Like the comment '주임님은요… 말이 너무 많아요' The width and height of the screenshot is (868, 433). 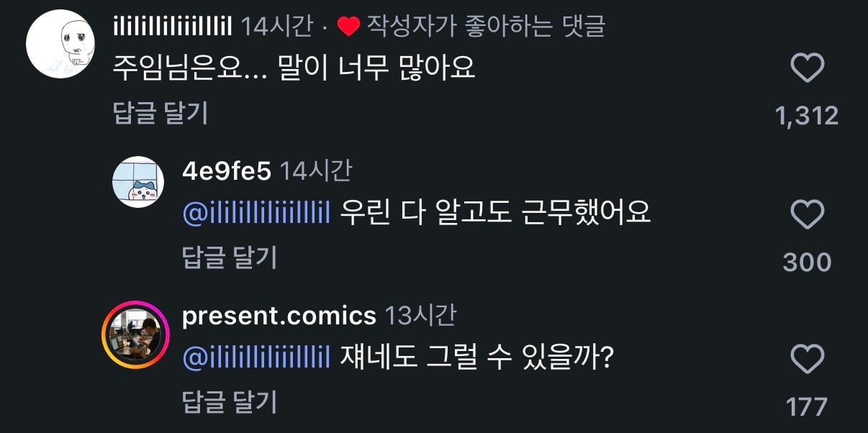pyautogui.click(x=807, y=68)
